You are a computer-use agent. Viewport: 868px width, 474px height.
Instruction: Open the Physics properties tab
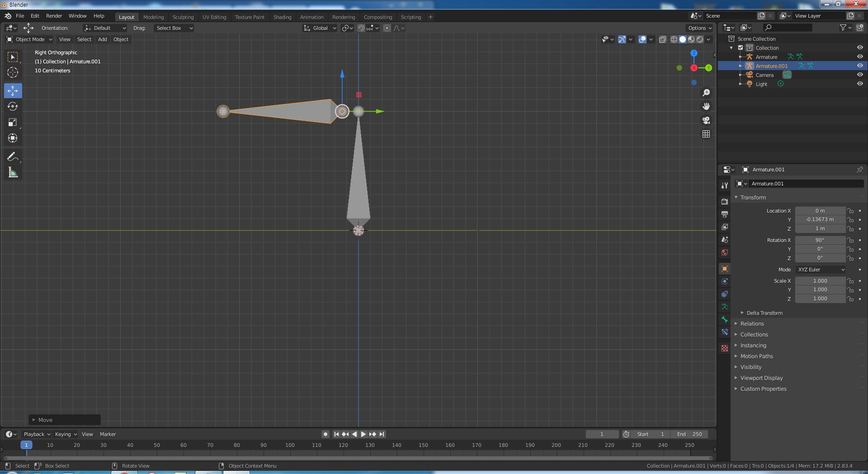pos(725,281)
